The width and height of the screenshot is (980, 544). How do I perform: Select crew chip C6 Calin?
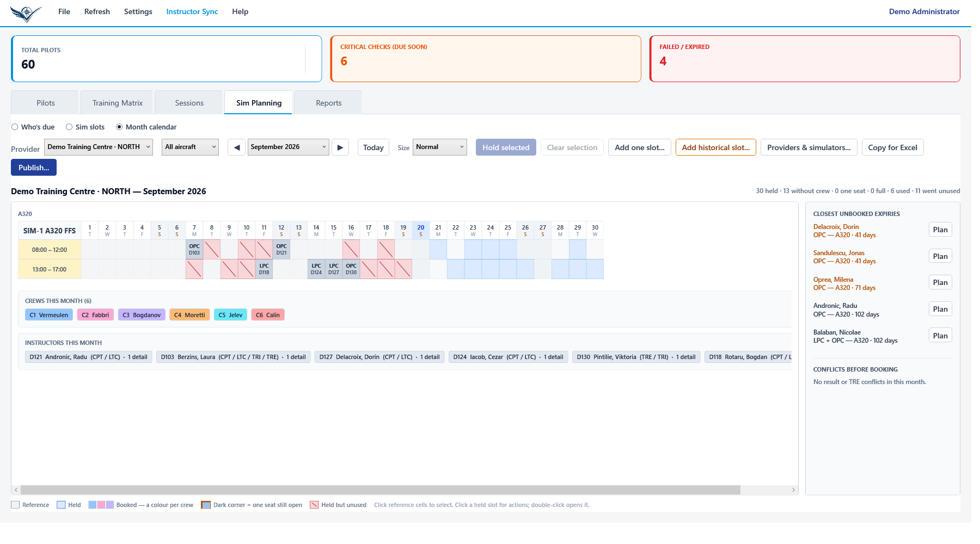click(268, 315)
